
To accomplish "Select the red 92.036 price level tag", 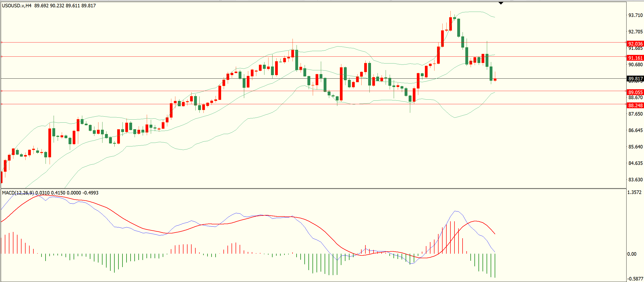I will point(635,44).
